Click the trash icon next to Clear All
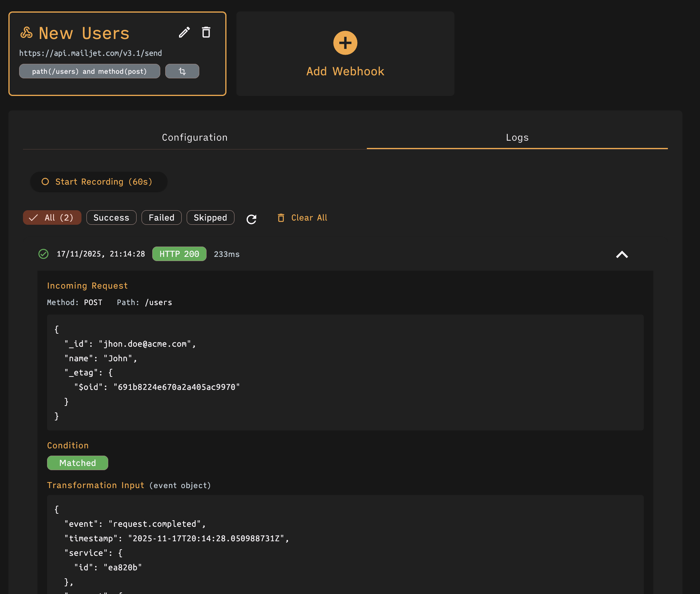700x594 pixels. tap(281, 218)
